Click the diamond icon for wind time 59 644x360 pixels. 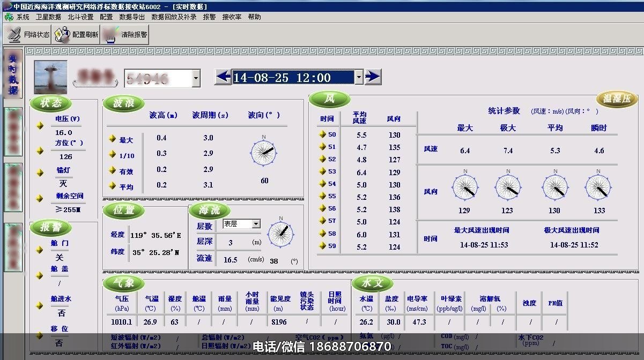click(x=322, y=245)
